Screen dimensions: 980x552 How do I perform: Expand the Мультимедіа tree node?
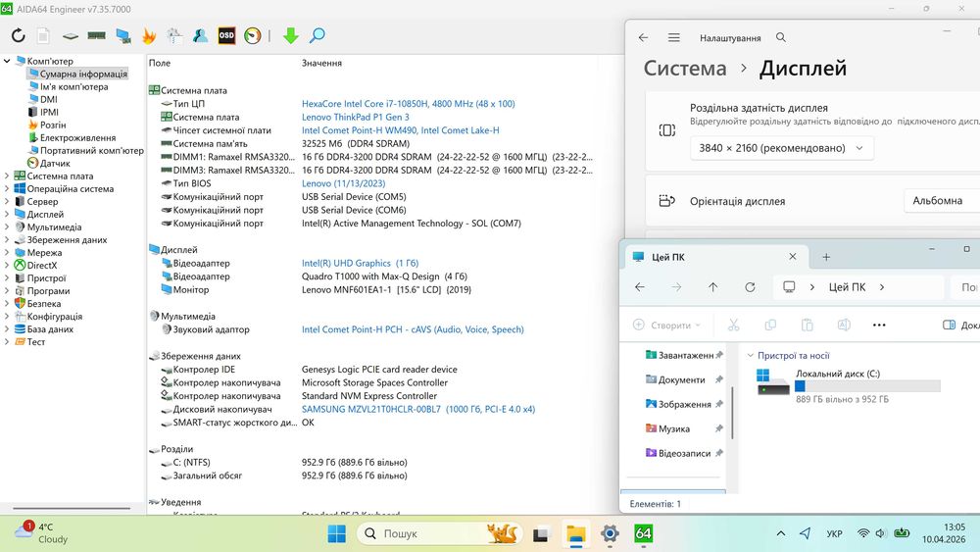tap(7, 226)
